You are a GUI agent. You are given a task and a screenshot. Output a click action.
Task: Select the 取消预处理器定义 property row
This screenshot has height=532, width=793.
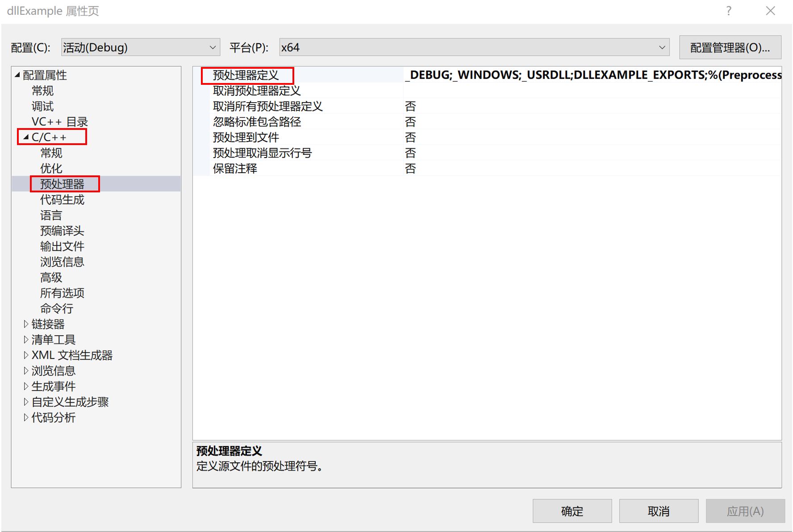[257, 91]
